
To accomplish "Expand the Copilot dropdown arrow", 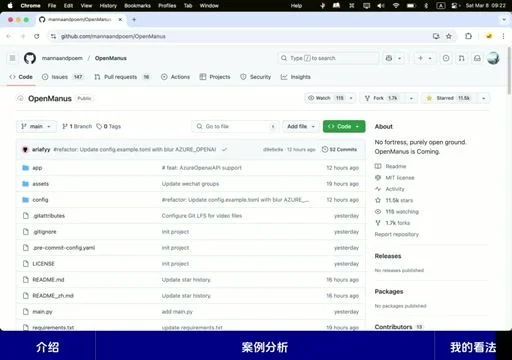I will (x=399, y=58).
